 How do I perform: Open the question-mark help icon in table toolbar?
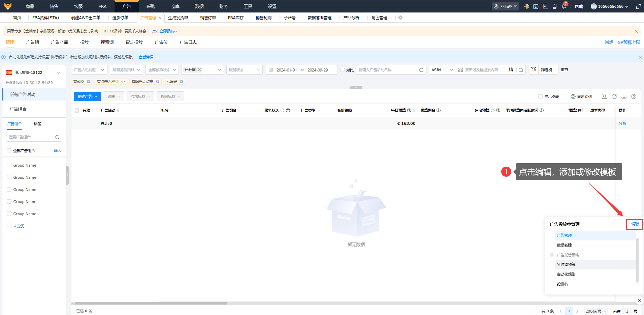click(634, 96)
